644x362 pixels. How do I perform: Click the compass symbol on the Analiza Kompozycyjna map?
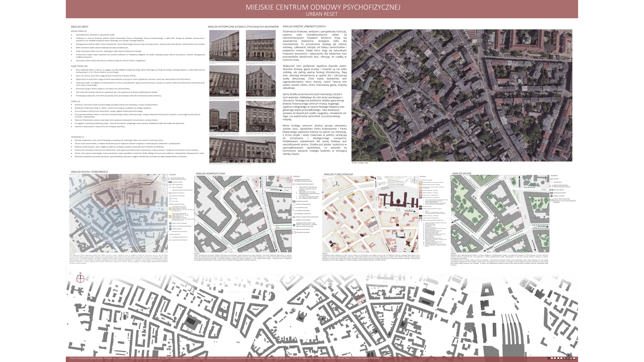pos(288,180)
